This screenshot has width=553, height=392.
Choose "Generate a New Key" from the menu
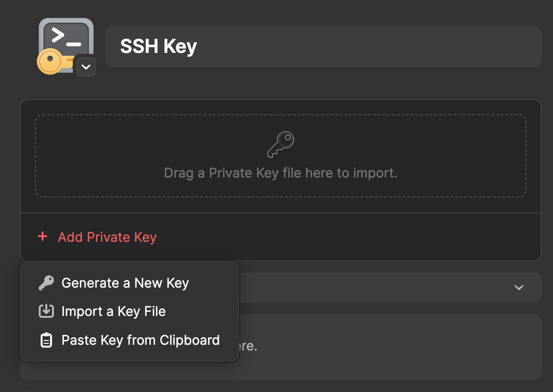point(125,283)
